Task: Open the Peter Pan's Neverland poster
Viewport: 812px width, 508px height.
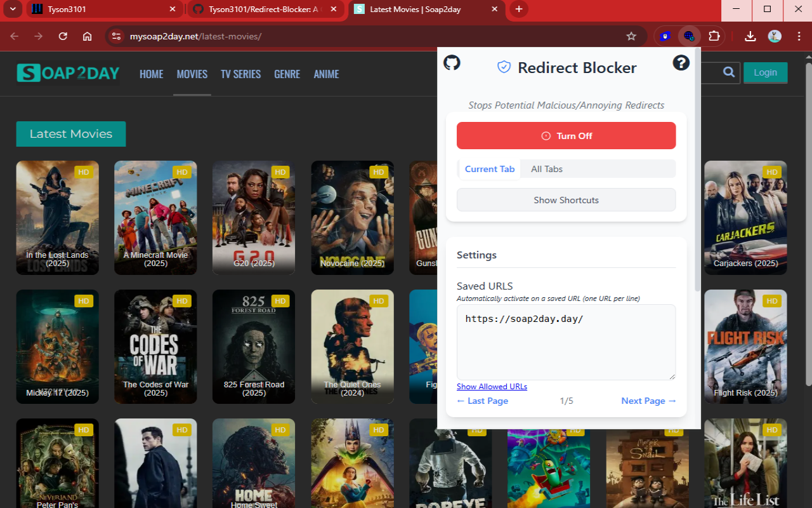Action: pyautogui.click(x=57, y=464)
